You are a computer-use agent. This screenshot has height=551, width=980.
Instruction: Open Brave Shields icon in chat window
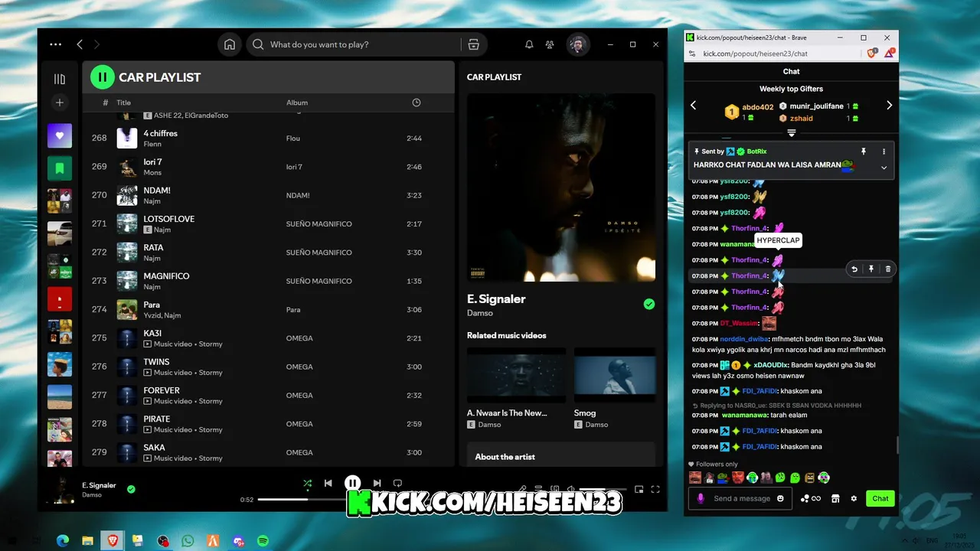pyautogui.click(x=872, y=54)
